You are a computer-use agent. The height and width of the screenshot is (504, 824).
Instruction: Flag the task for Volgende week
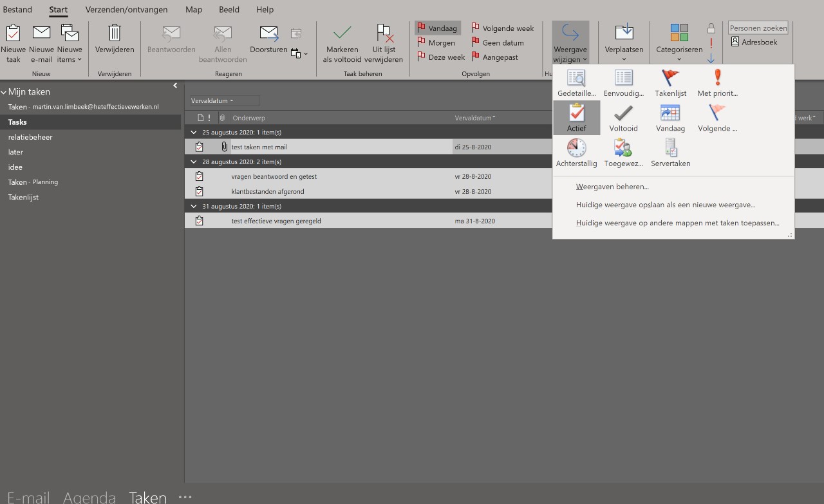[x=503, y=28]
